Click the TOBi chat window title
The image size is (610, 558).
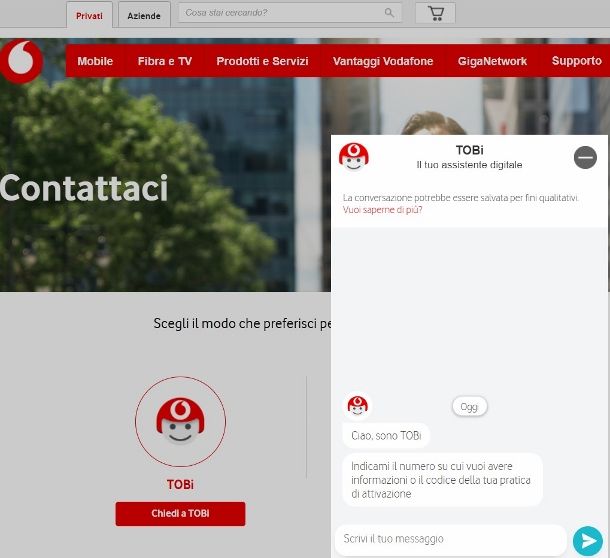[x=469, y=150]
